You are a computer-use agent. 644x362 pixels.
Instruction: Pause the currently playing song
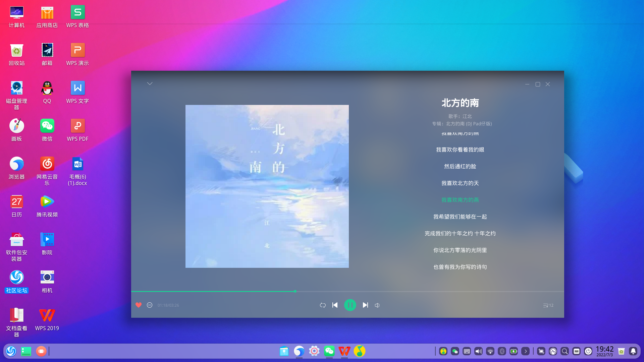[350, 305]
